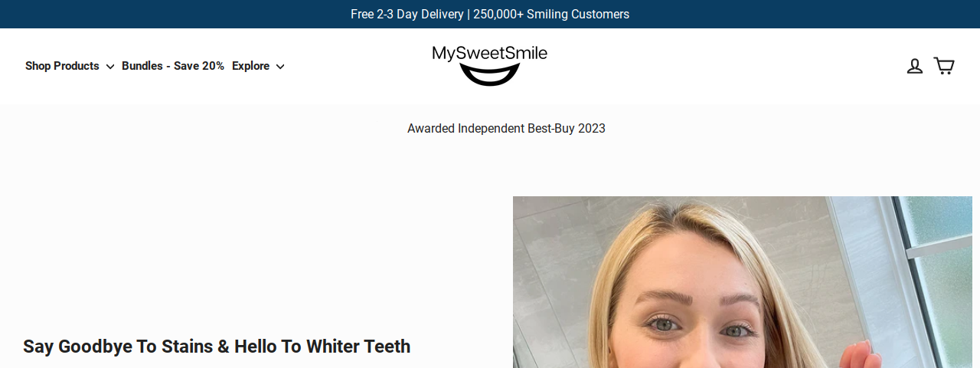Click the MySweetSmile logo text
The height and width of the screenshot is (368, 980).
pos(490,53)
